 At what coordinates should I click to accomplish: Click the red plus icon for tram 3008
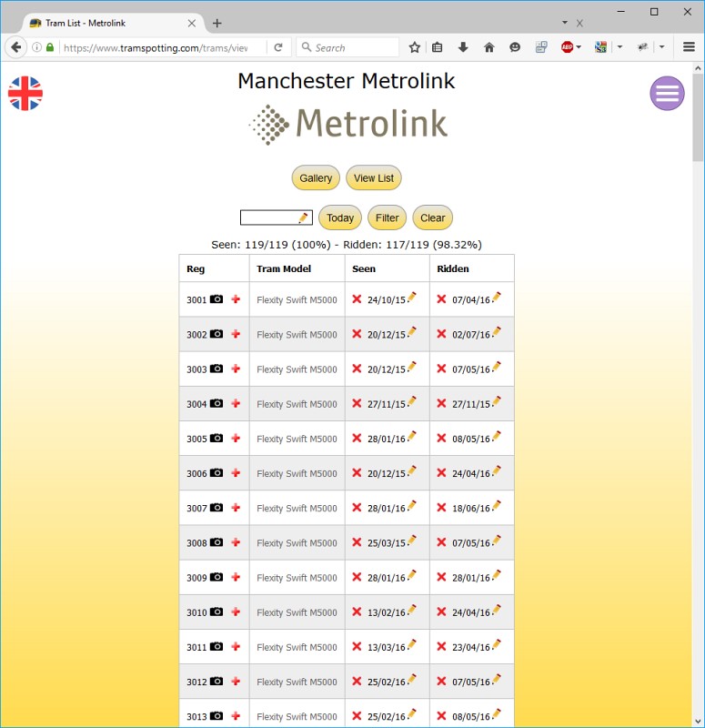coord(236,541)
